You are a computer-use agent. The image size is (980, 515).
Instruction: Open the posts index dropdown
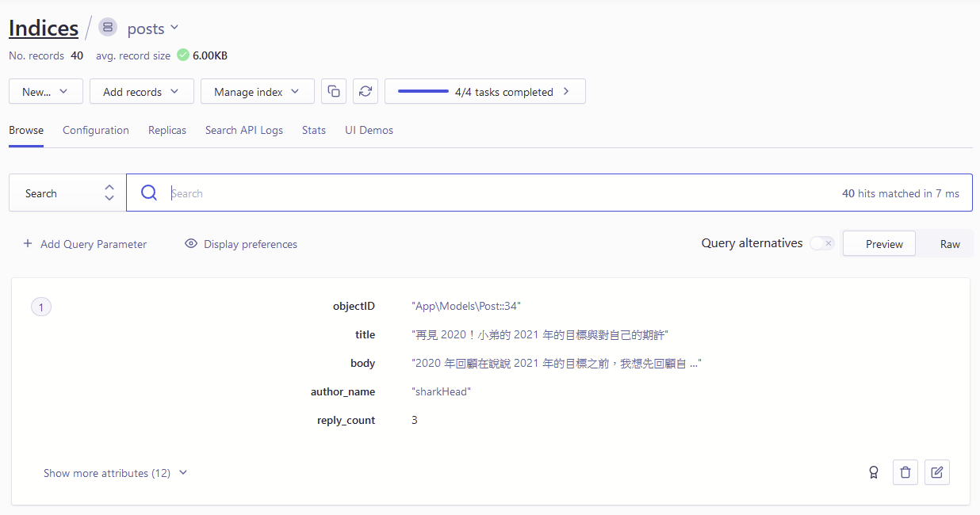[153, 29]
